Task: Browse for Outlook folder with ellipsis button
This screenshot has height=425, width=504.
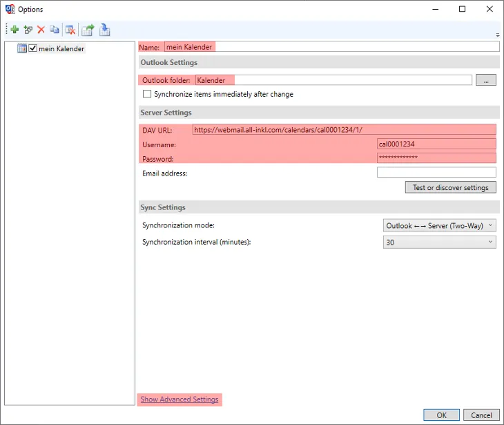Action: (485, 80)
